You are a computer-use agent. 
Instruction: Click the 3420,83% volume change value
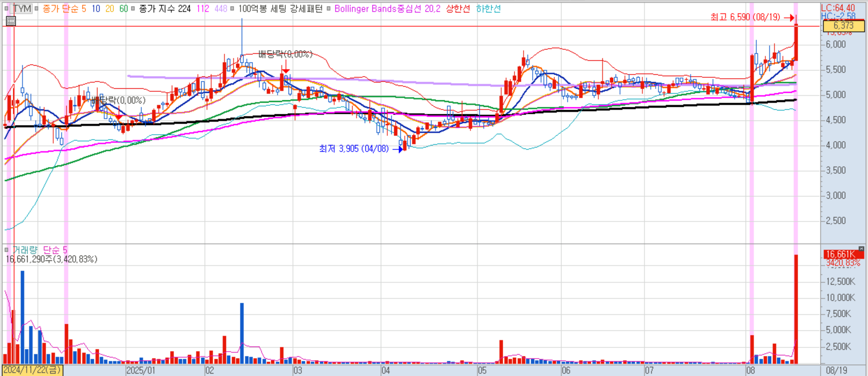tap(843, 263)
